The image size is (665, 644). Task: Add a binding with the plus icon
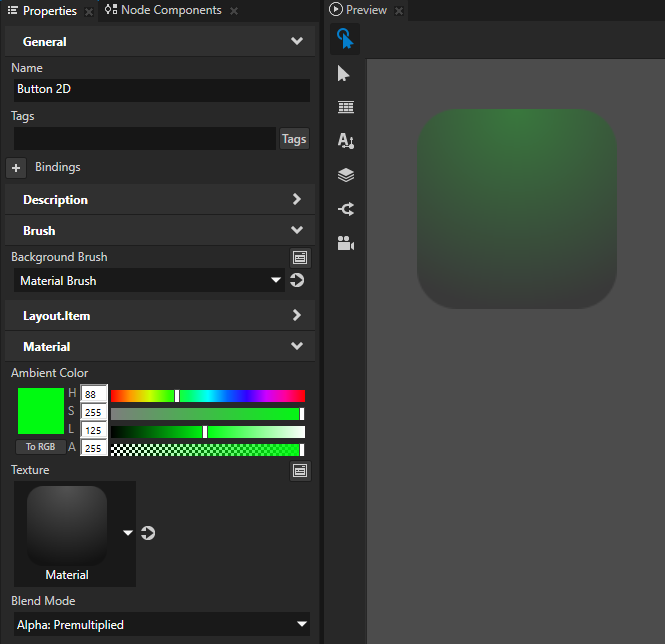pos(16,168)
